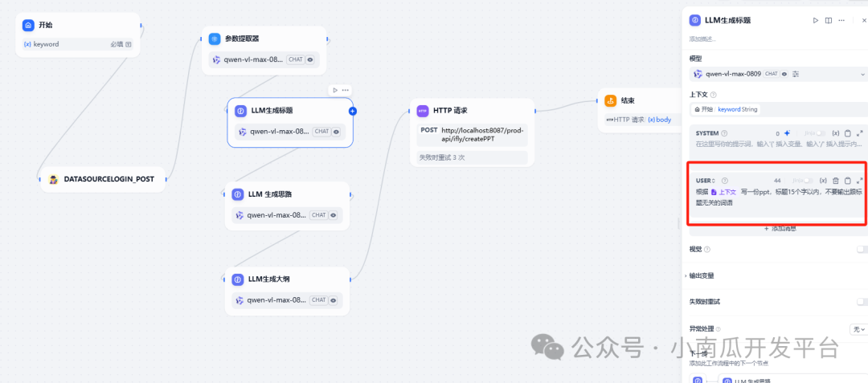
Task: Select the LLM生成大纲 node
Action: tap(287, 291)
